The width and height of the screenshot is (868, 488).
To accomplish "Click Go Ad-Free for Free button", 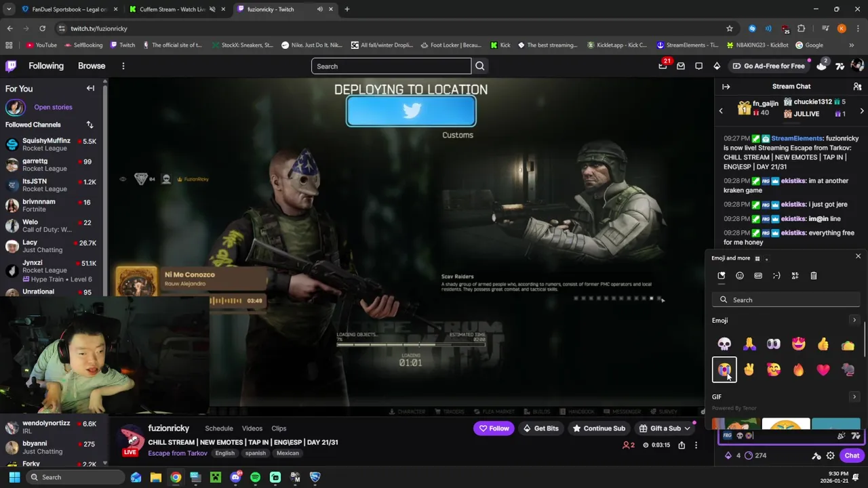I will (768, 66).
